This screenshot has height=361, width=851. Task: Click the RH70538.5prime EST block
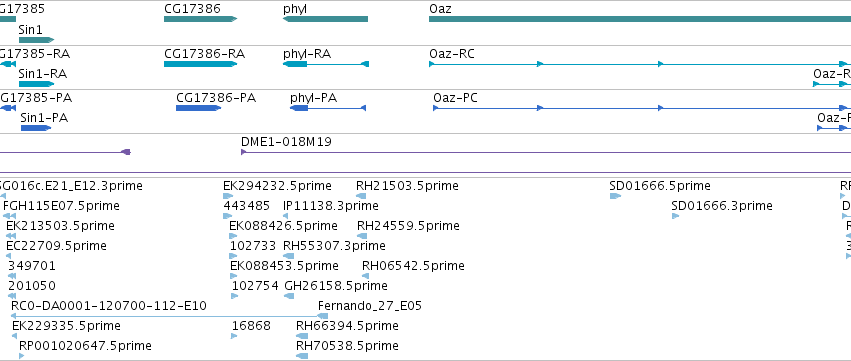(302, 356)
